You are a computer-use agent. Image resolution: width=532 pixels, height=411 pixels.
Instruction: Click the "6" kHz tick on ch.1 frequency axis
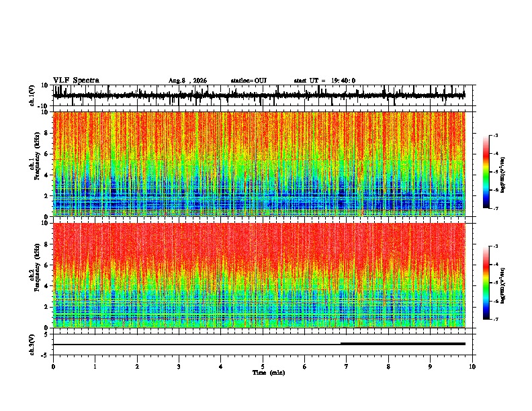click(x=46, y=154)
